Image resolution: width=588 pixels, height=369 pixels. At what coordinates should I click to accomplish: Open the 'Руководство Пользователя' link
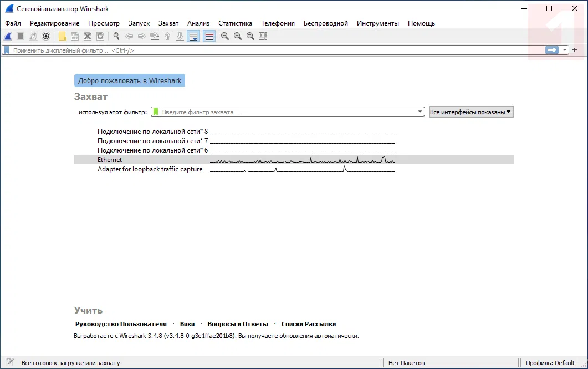point(121,324)
